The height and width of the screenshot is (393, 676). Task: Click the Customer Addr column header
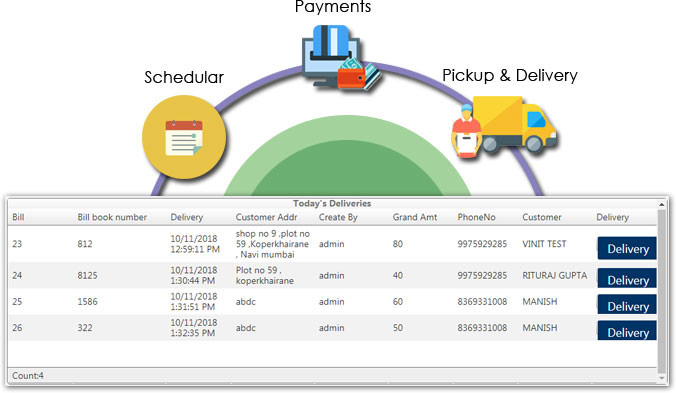point(266,217)
